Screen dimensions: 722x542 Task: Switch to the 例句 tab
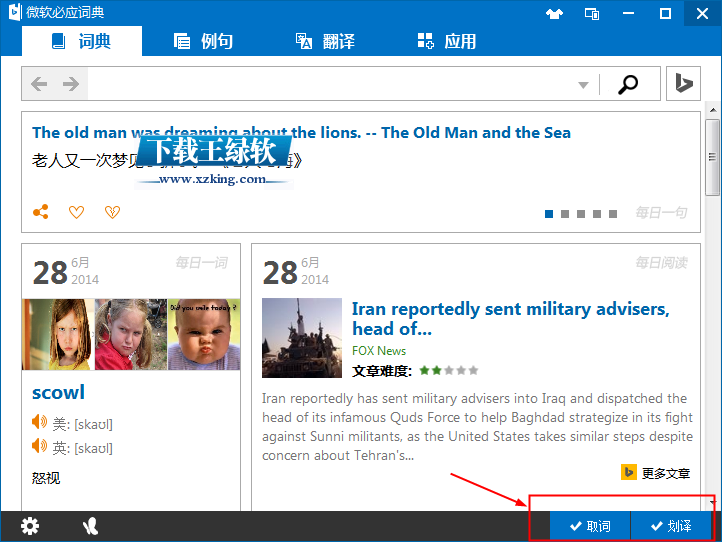(x=204, y=41)
